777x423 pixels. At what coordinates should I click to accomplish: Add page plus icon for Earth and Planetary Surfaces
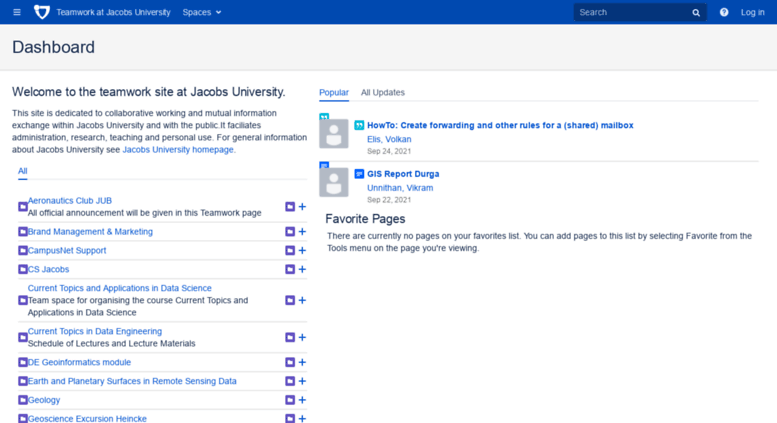302,381
